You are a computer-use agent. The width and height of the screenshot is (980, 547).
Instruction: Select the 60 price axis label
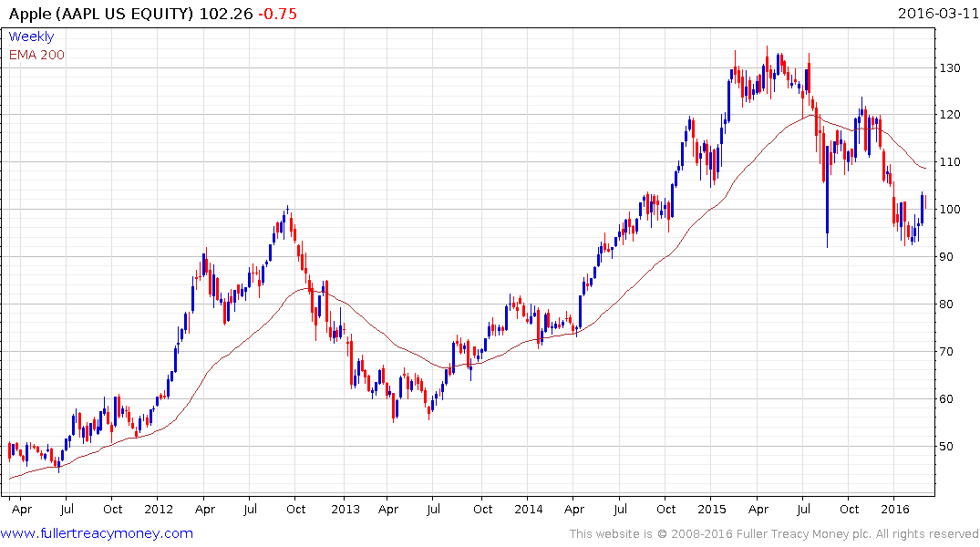(x=946, y=398)
